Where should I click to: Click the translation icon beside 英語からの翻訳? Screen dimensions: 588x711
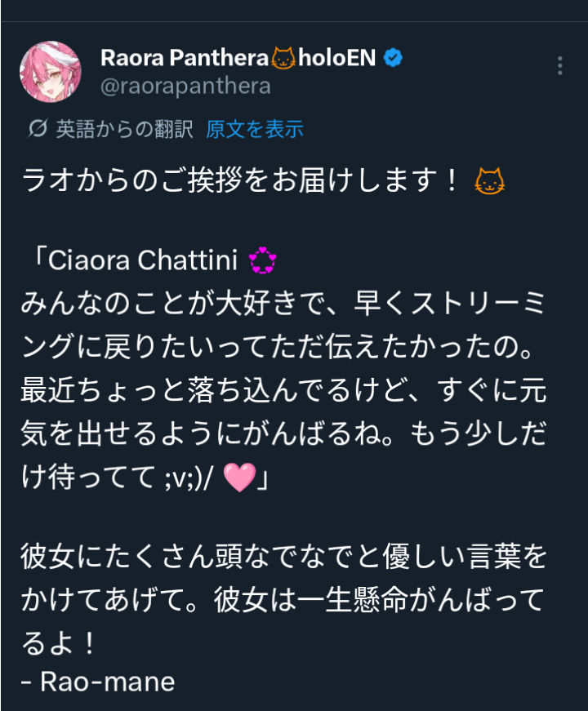pos(38,128)
